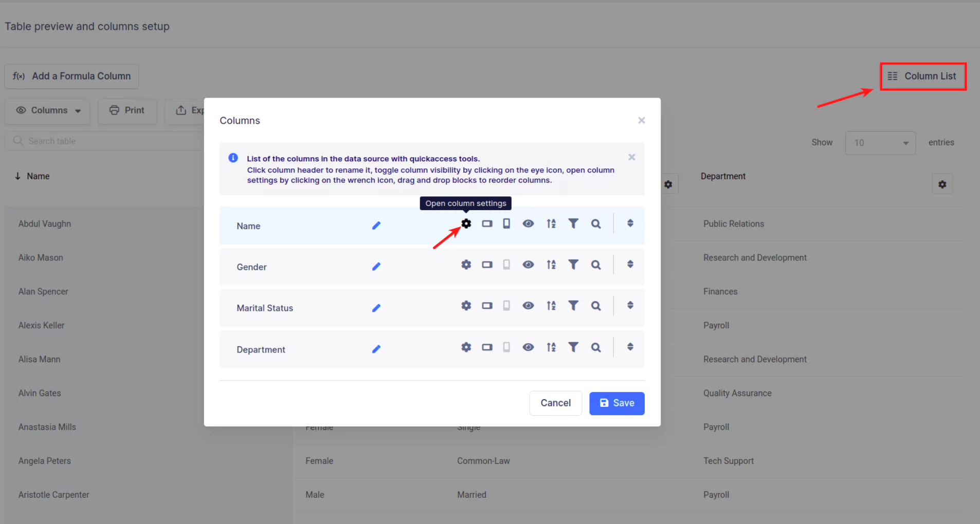Open column settings for Name
This screenshot has height=524, width=980.
coord(466,223)
